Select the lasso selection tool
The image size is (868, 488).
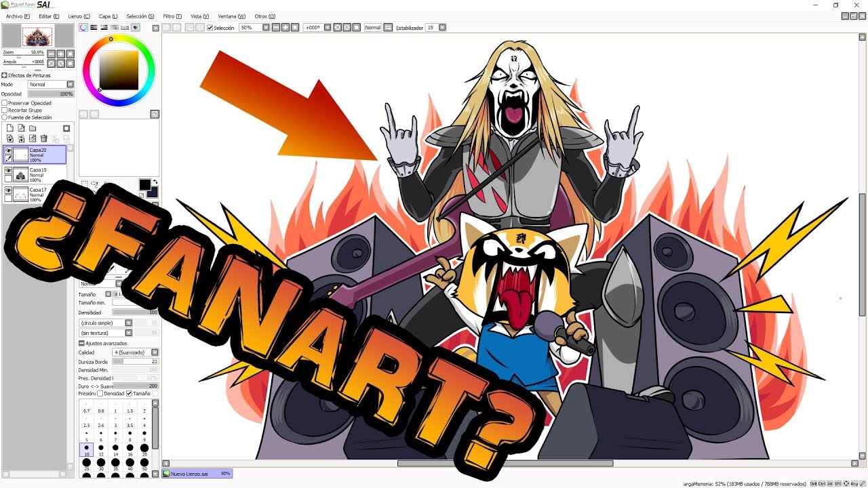point(95,183)
